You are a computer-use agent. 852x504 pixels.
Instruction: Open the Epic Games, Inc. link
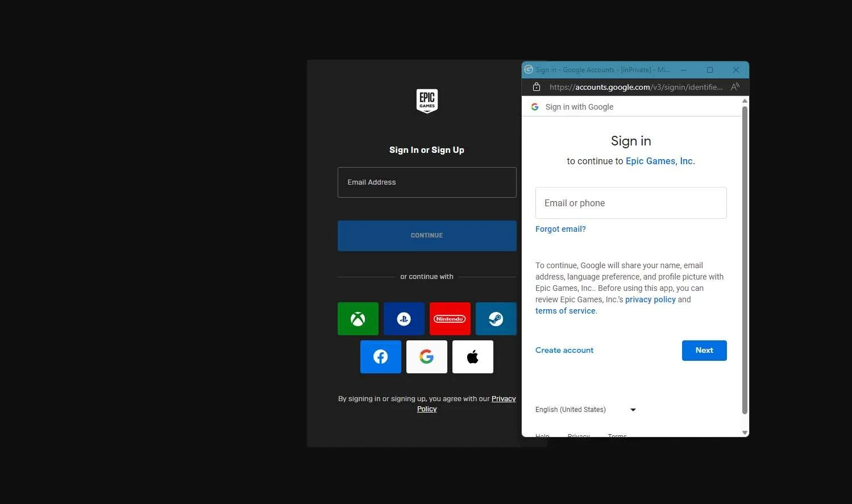click(x=659, y=161)
